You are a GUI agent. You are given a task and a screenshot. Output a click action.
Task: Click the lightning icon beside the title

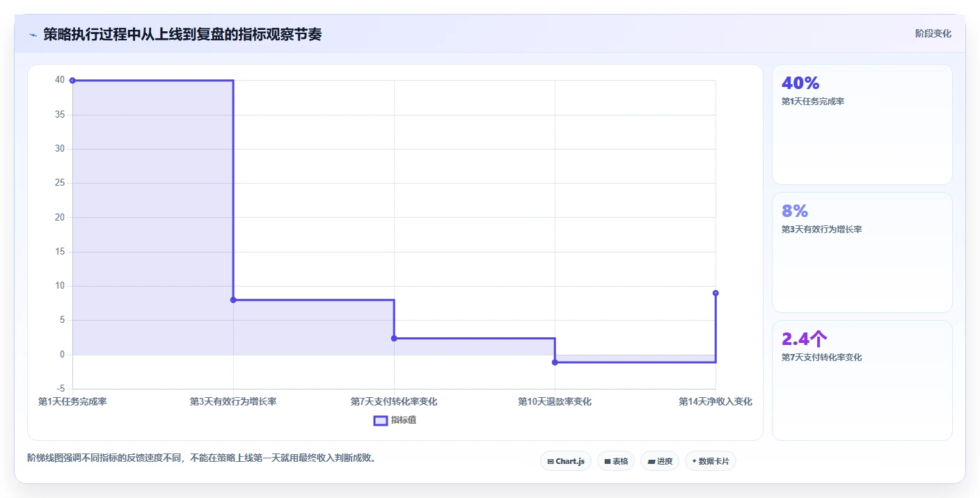coord(33,35)
